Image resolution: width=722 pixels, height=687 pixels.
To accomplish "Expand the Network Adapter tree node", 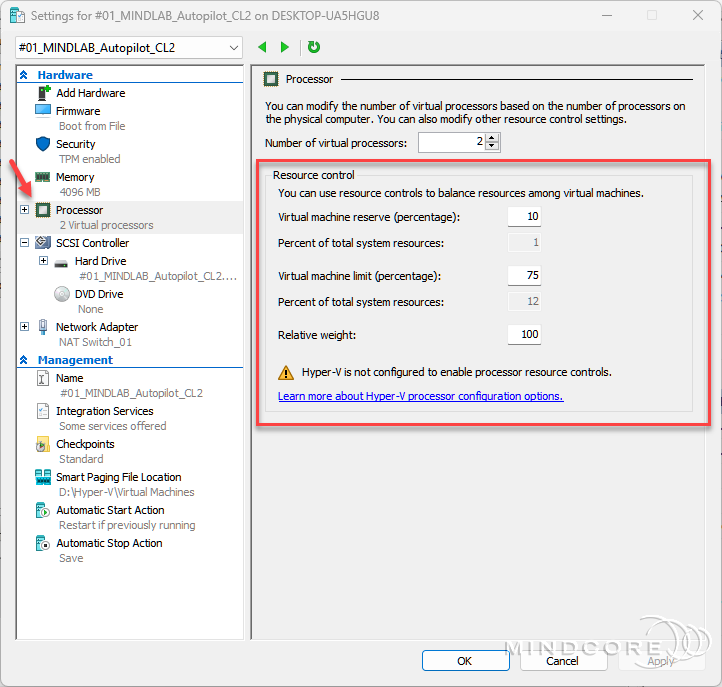I will tap(24, 326).
